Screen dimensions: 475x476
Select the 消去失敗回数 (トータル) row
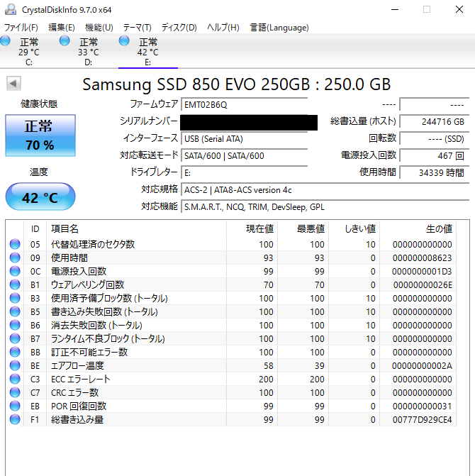(x=233, y=325)
